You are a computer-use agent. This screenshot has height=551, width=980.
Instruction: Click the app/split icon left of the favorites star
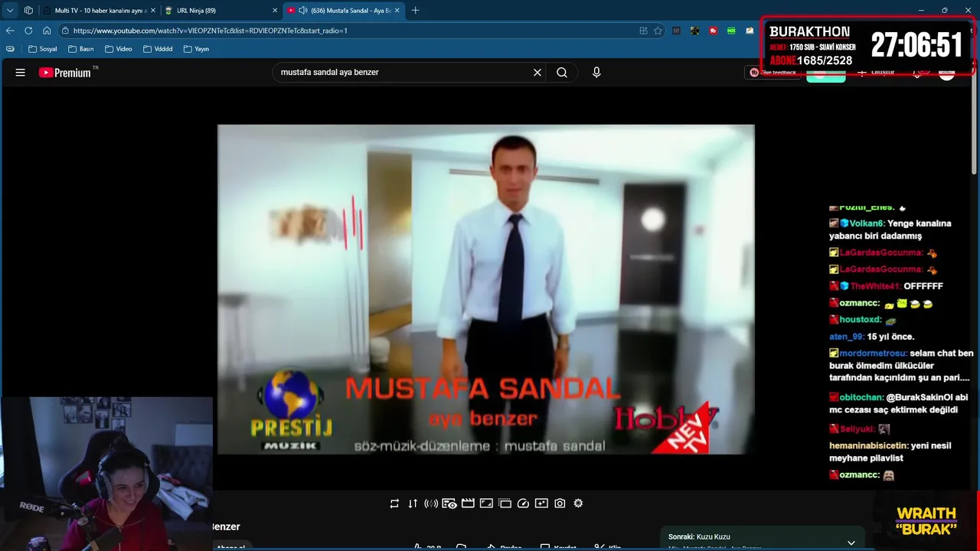point(643,31)
